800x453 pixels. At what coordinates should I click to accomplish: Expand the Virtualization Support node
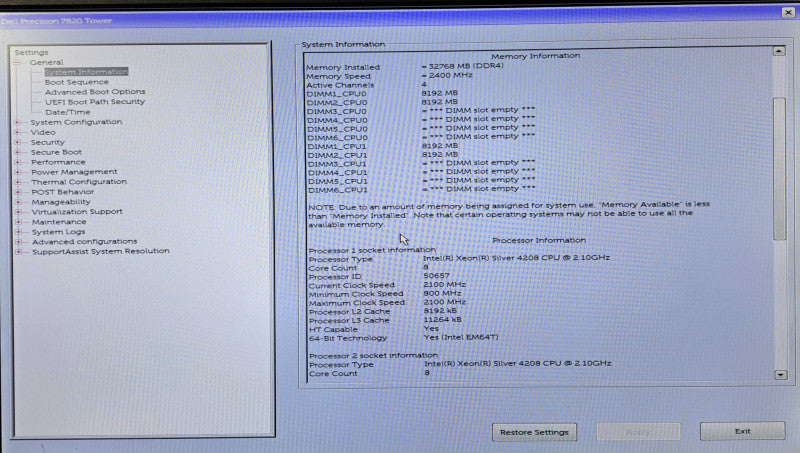point(18,212)
